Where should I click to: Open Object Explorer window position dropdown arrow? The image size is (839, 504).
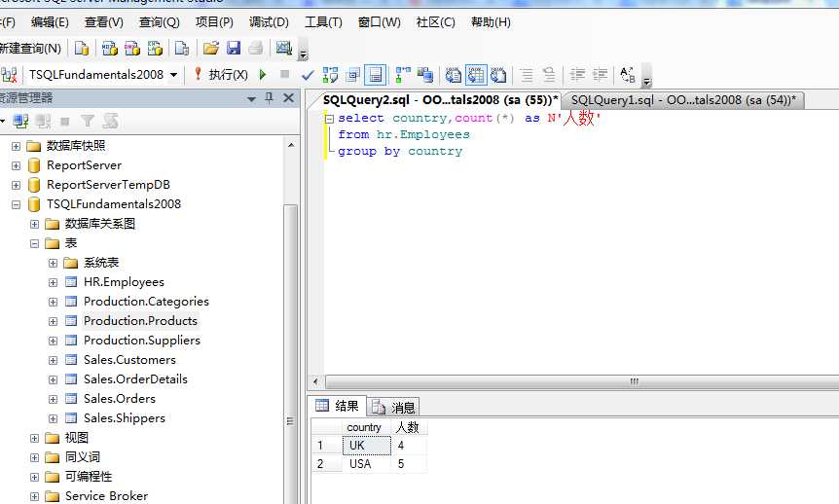(251, 99)
